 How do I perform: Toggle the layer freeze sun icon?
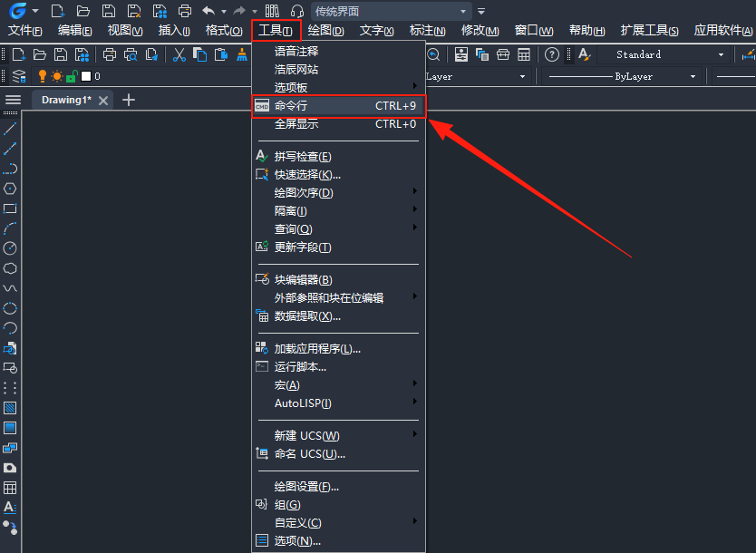pos(56,77)
